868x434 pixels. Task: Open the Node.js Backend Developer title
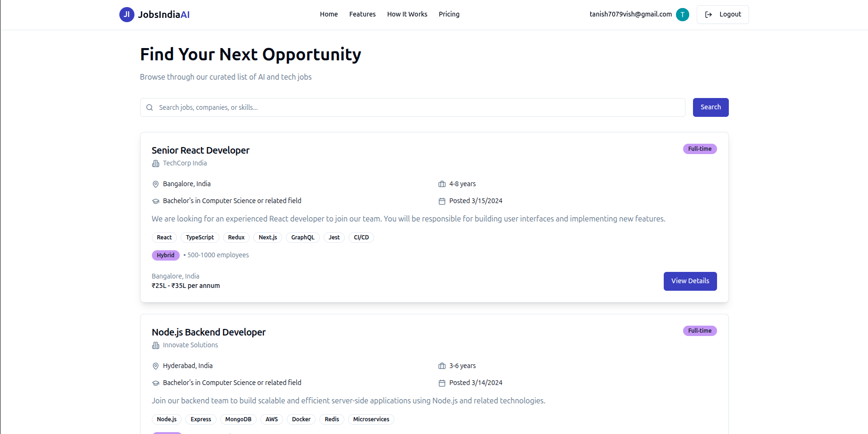[209, 332]
